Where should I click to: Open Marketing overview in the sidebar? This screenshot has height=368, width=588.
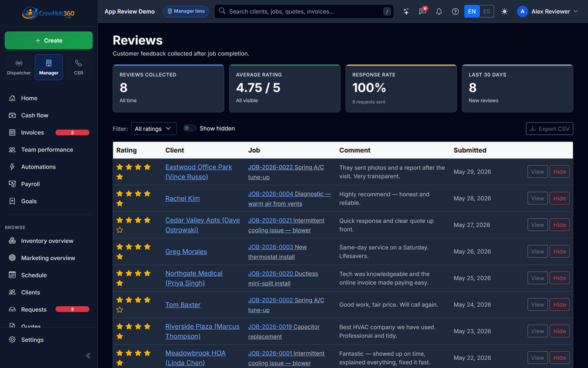49,258
